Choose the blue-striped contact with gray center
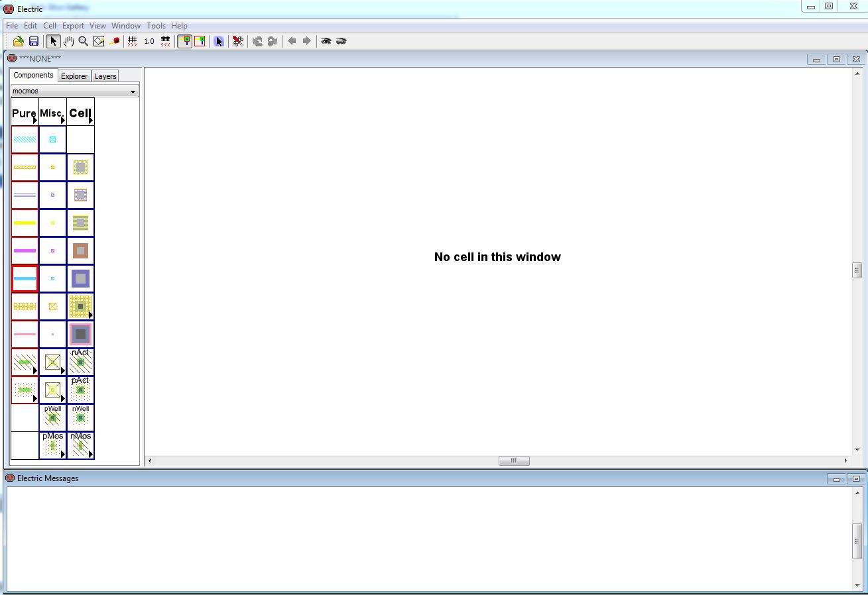Image resolution: width=868 pixels, height=595 pixels. 81,195
